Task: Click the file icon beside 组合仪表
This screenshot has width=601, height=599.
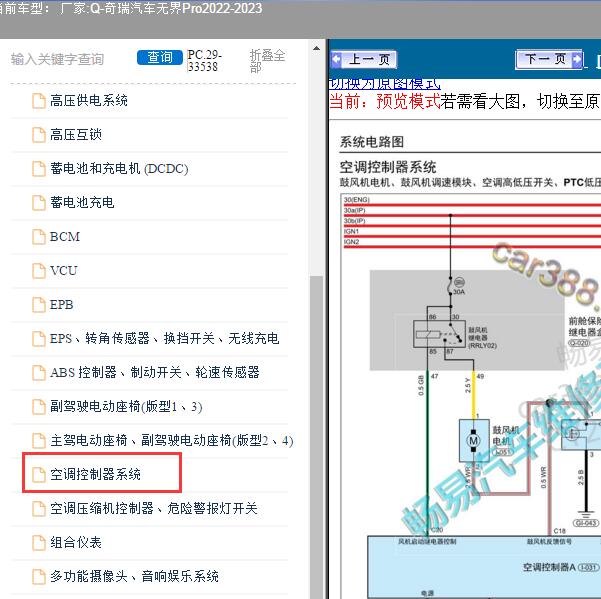Action: tap(38, 542)
